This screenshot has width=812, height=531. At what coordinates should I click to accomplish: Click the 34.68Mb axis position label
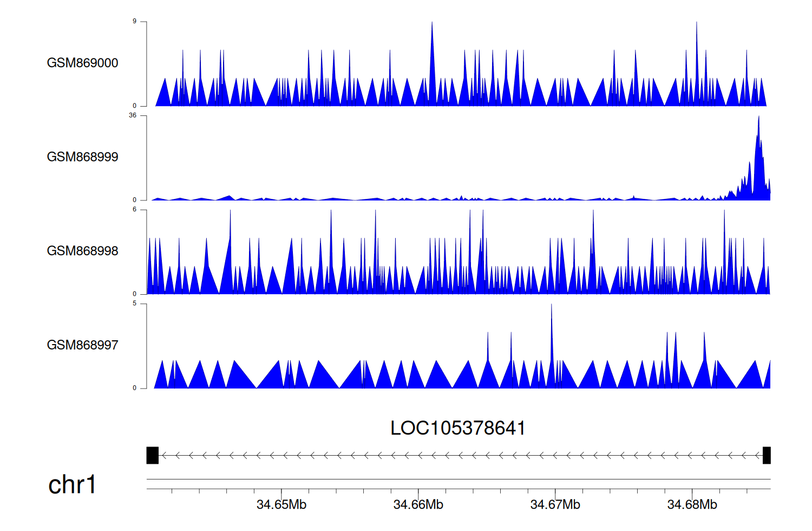pos(692,504)
